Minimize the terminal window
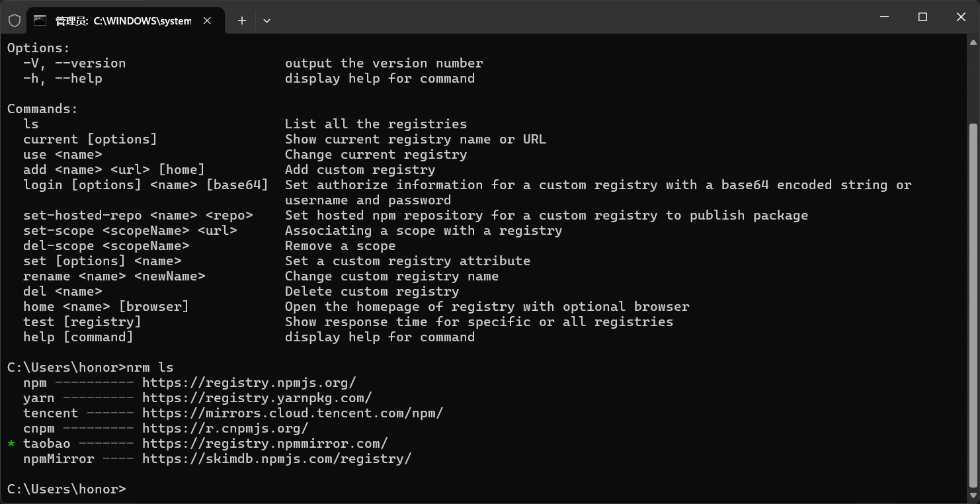Viewport: 980px width, 504px height. pos(885,17)
